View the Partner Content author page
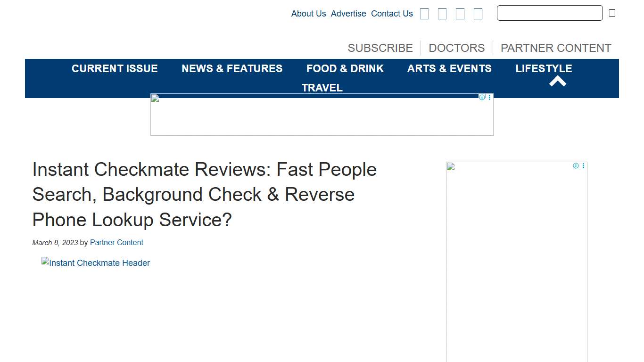 (x=116, y=242)
